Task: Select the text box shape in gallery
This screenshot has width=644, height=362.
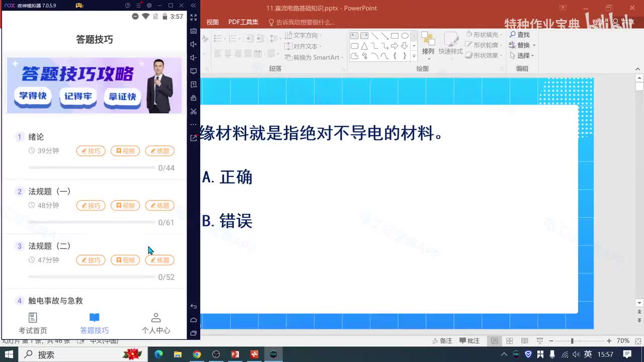Action: point(354,36)
